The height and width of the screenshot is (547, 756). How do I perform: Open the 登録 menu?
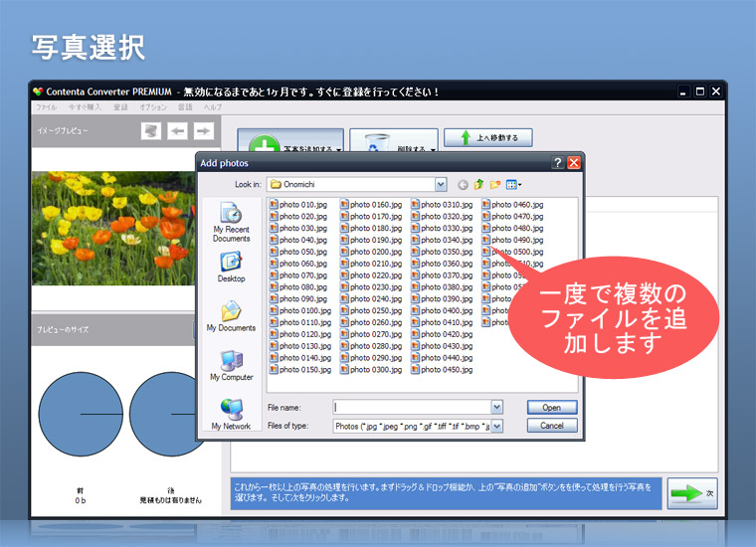click(x=120, y=107)
